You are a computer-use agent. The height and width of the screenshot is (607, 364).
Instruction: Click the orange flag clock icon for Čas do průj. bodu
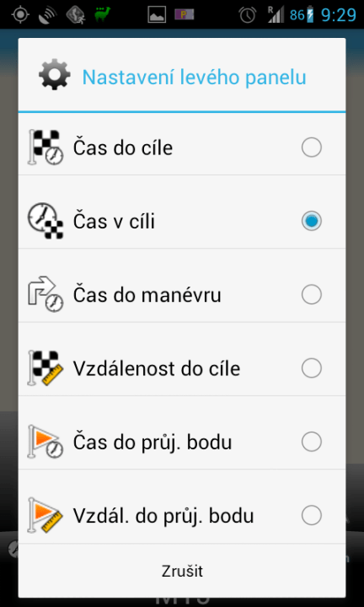tap(45, 442)
